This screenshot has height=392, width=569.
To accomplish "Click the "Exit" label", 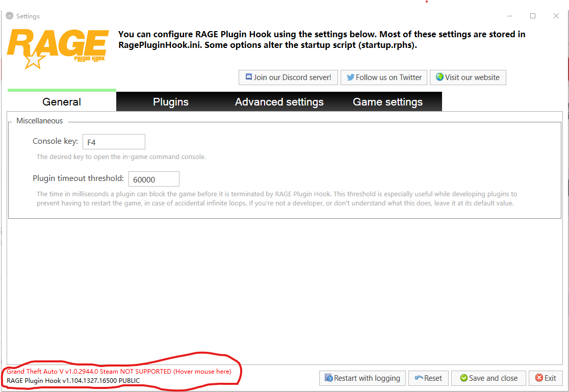I will (x=550, y=378).
